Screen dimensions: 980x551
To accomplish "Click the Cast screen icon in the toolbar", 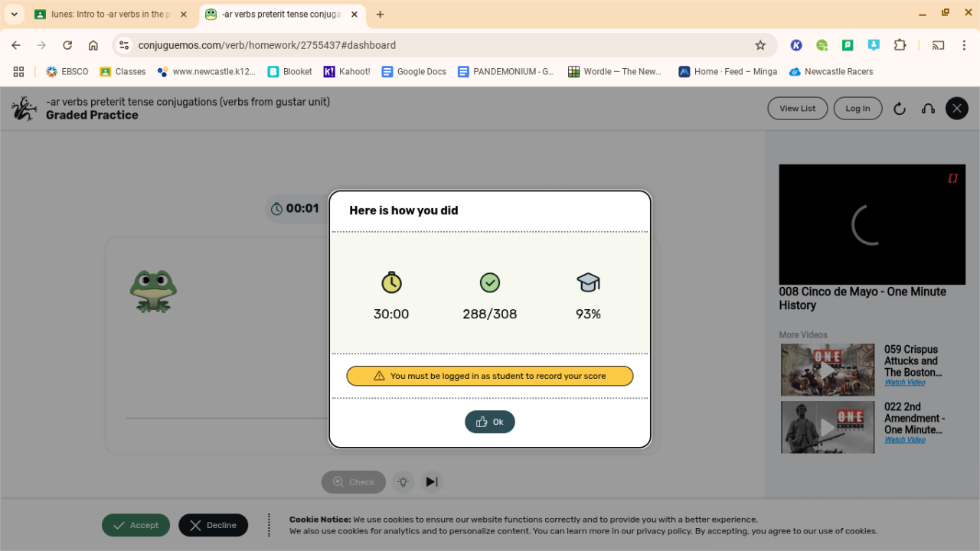I will click(x=938, y=45).
